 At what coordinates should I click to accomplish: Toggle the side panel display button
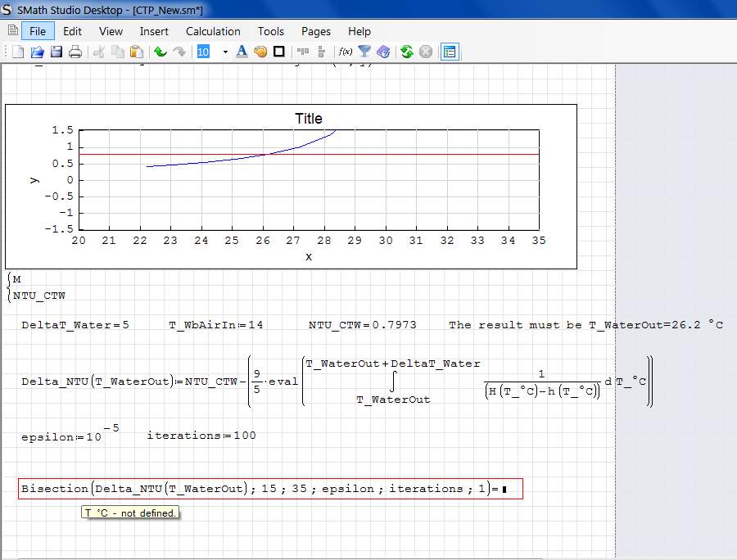[449, 52]
